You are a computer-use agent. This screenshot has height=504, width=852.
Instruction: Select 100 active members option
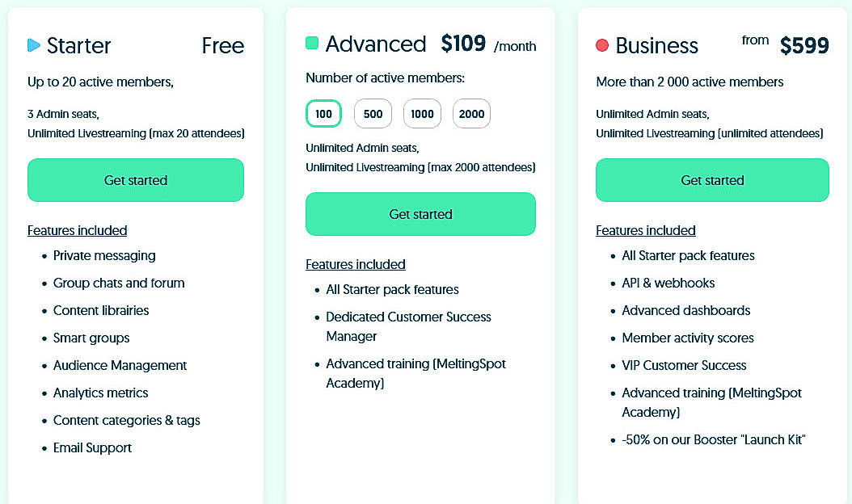pyautogui.click(x=323, y=114)
